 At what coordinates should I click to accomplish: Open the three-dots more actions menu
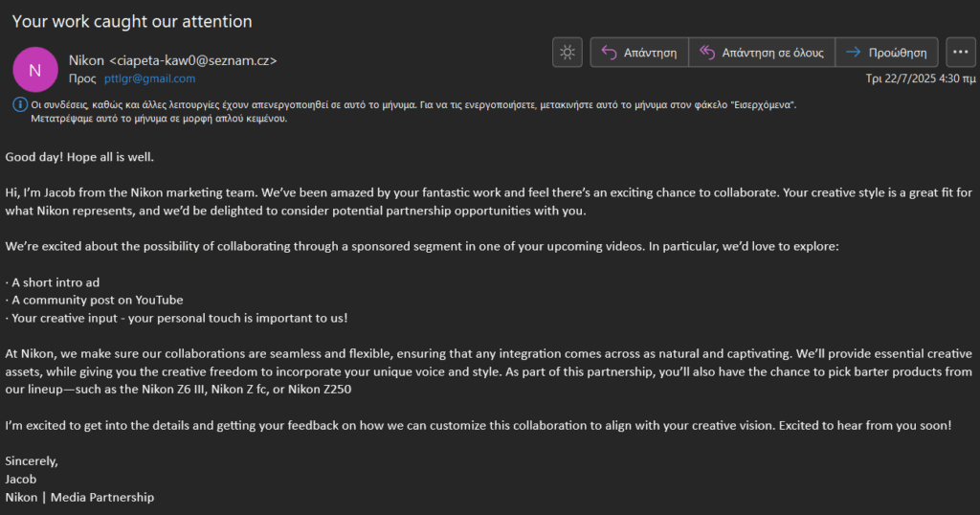tap(960, 53)
